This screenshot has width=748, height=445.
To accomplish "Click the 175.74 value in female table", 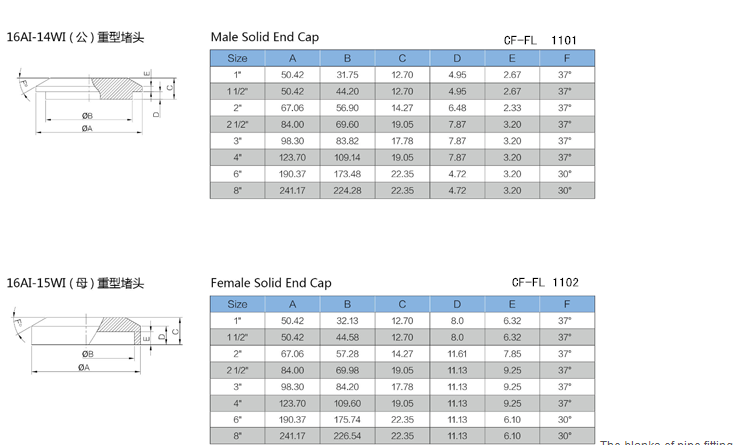I will click(x=347, y=420).
